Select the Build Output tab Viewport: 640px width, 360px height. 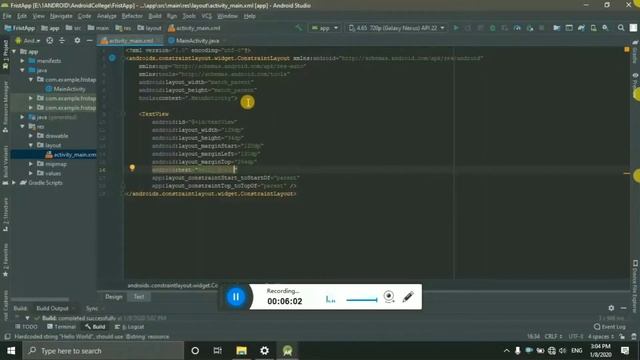(52, 308)
